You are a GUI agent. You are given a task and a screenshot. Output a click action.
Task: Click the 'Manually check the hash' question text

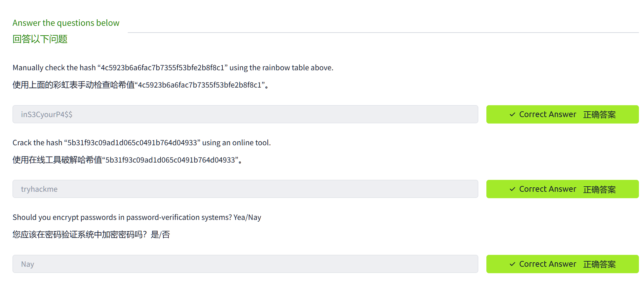coord(173,68)
